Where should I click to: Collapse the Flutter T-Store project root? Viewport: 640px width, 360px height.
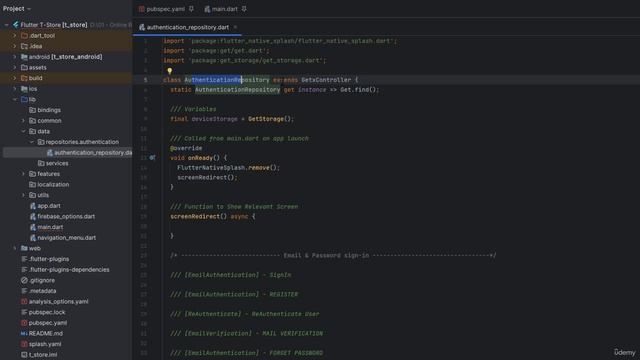coord(7,25)
